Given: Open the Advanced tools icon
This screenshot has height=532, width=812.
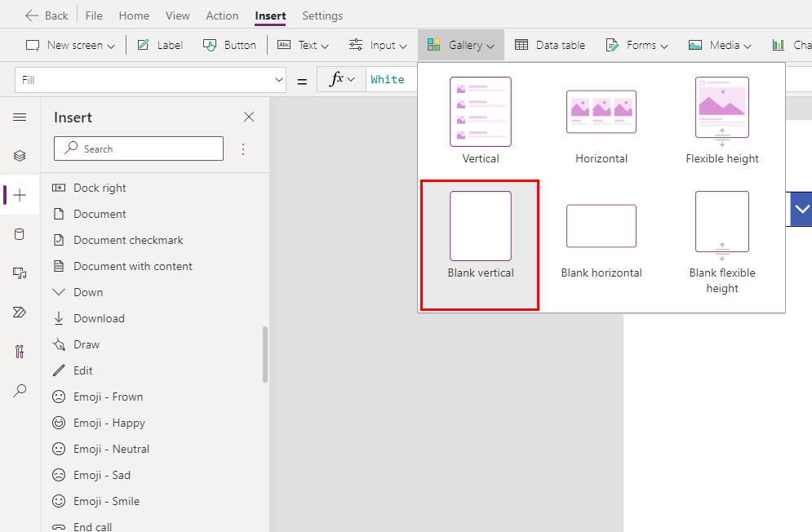Looking at the screenshot, I should point(20,352).
